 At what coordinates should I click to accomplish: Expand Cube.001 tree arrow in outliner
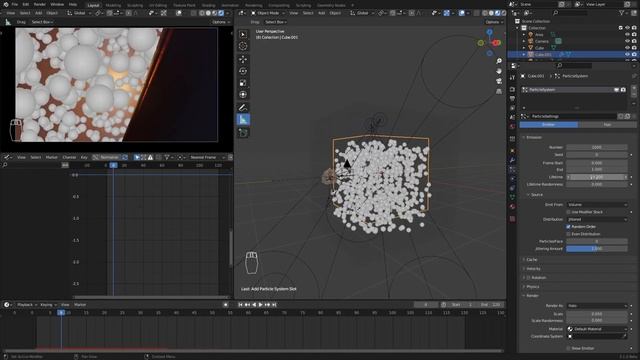(x=524, y=54)
